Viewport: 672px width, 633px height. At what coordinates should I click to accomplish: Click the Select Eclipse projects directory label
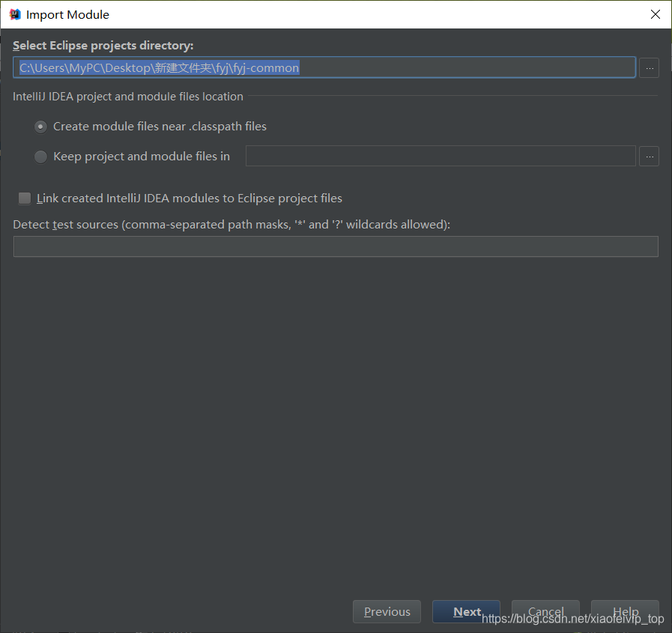tap(103, 46)
